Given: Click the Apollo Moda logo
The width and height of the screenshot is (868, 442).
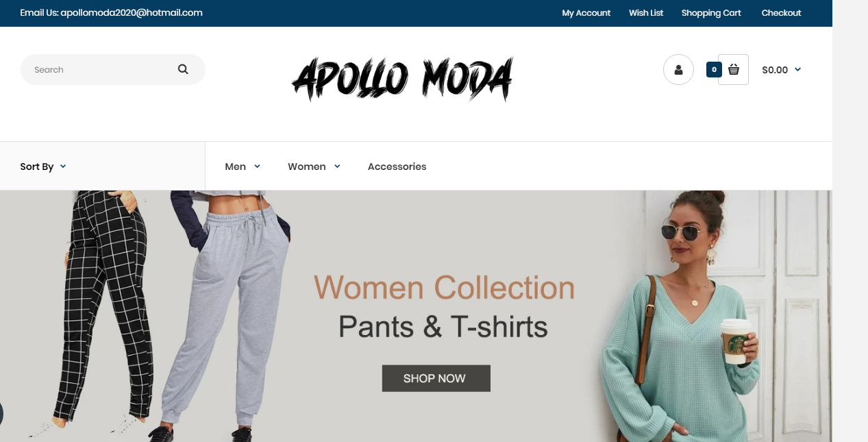Looking at the screenshot, I should 403,79.
